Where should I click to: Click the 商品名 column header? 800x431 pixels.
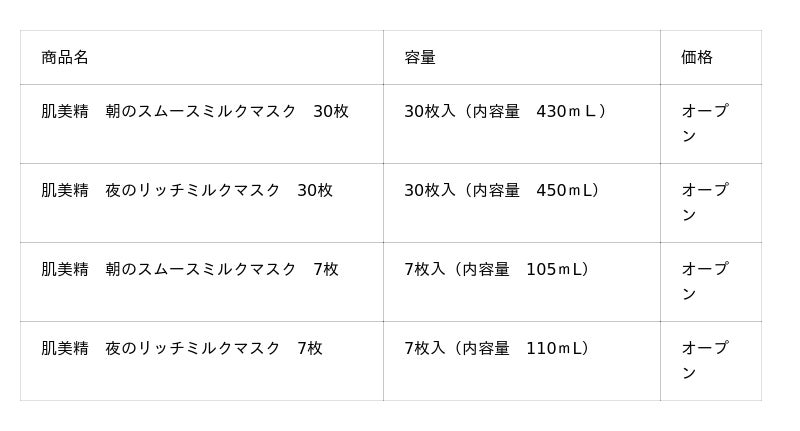(x=65, y=57)
